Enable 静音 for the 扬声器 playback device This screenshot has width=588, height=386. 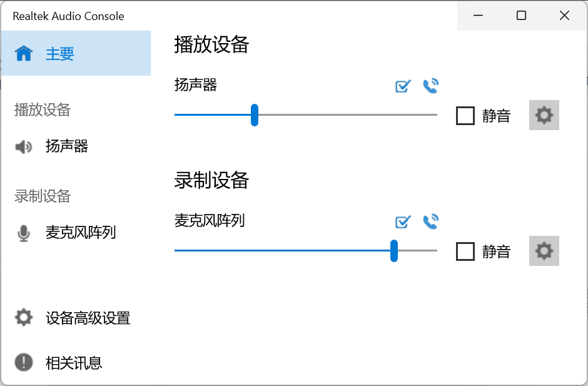[x=465, y=115]
